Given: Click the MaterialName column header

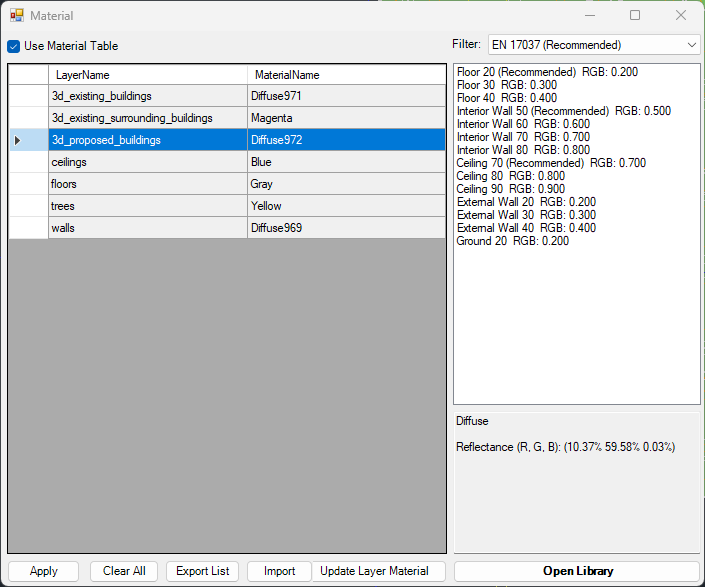Looking at the screenshot, I should 345,75.
